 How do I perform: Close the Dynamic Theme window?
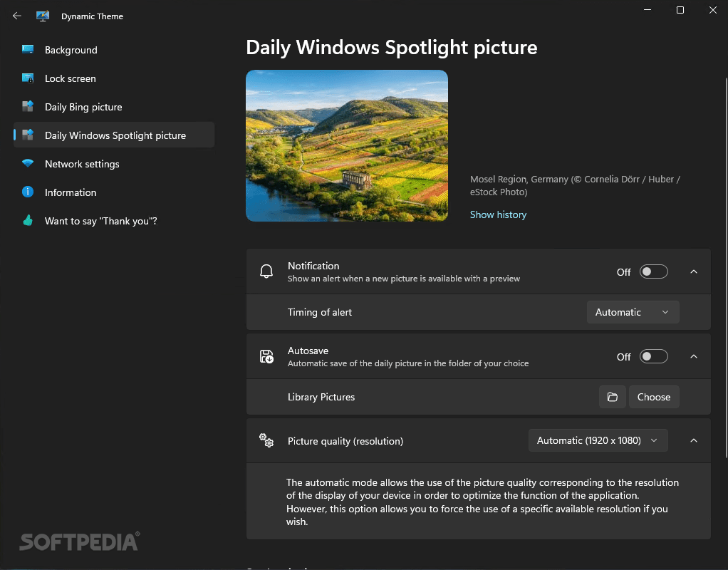coord(712,10)
